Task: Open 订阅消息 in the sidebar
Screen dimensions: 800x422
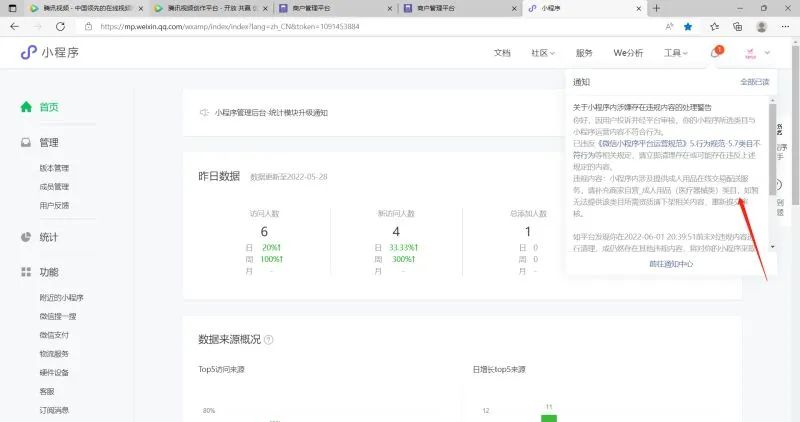Action: pos(54,410)
